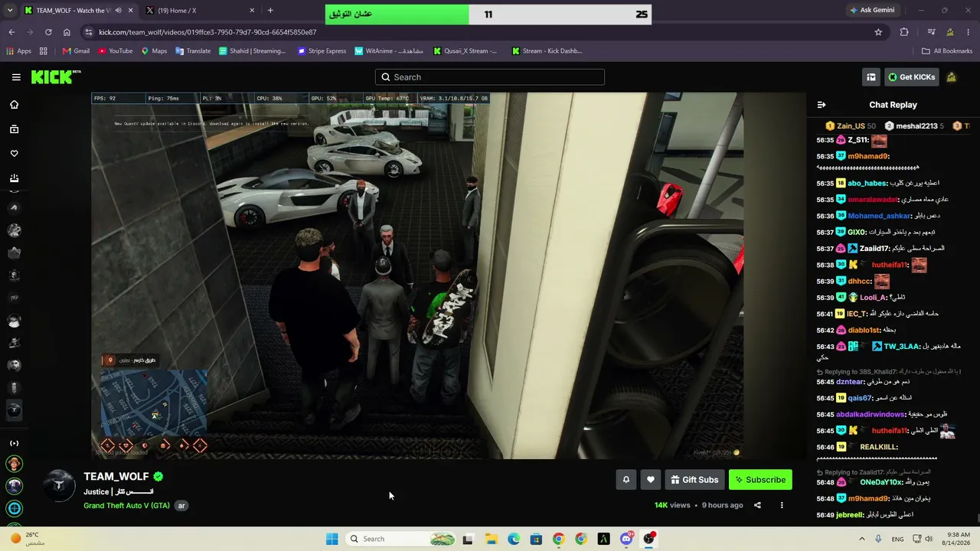Viewport: 980px width, 551px height.
Task: Show hidden system tray icons
Action: [861, 539]
